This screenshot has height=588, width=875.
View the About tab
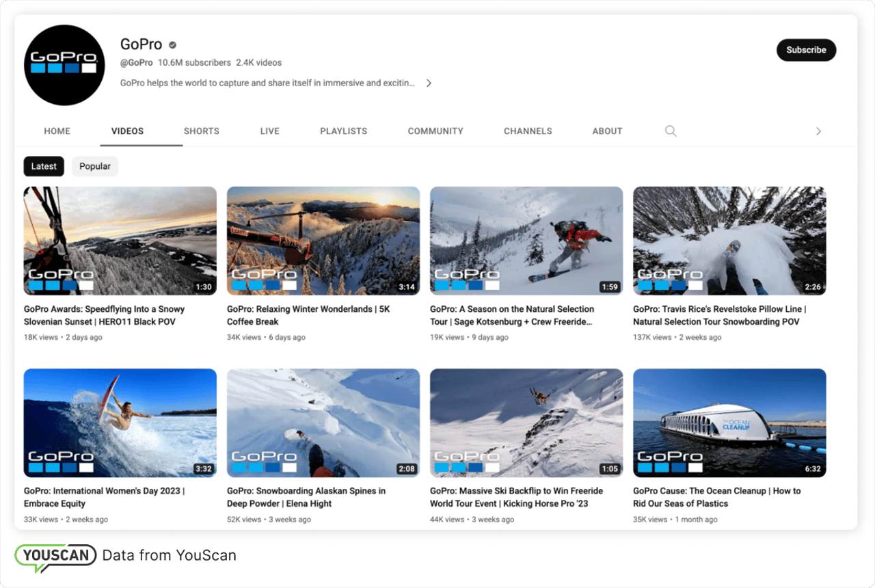607,131
